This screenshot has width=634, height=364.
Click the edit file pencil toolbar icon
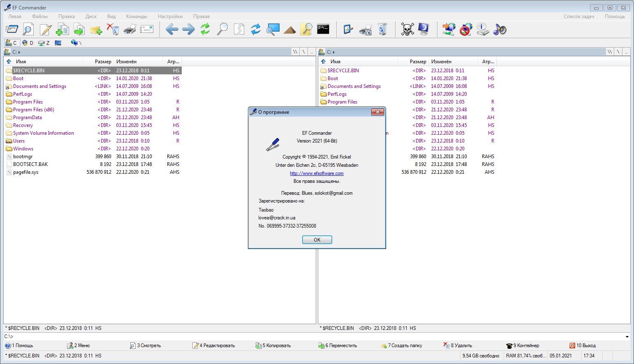click(x=46, y=29)
